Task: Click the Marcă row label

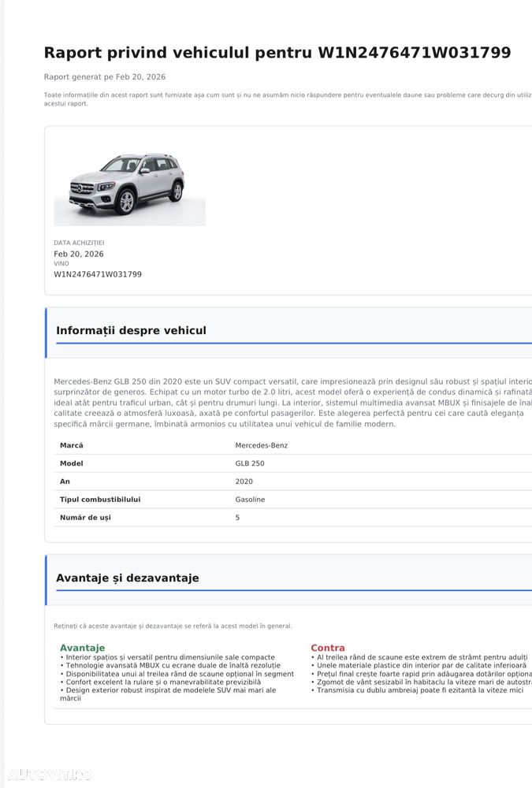Action: click(x=72, y=445)
